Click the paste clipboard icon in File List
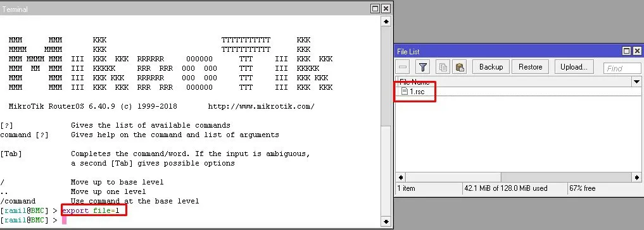644x230 pixels. (460, 67)
